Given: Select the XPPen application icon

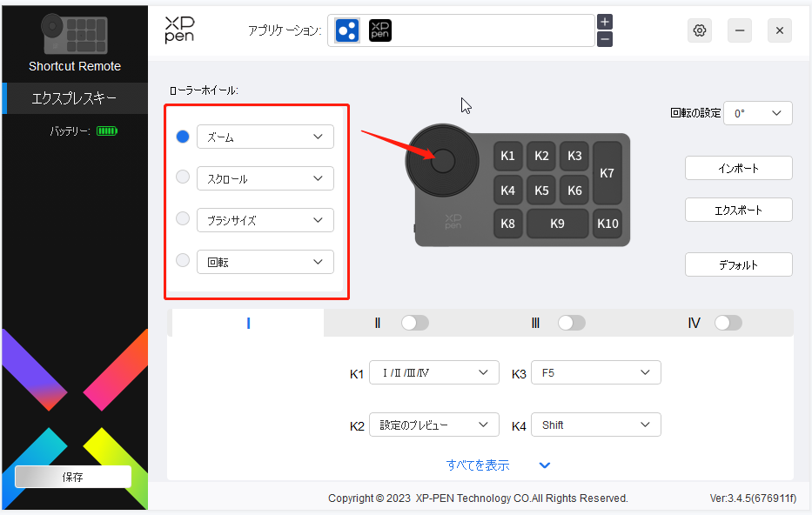Looking at the screenshot, I should tap(379, 30).
